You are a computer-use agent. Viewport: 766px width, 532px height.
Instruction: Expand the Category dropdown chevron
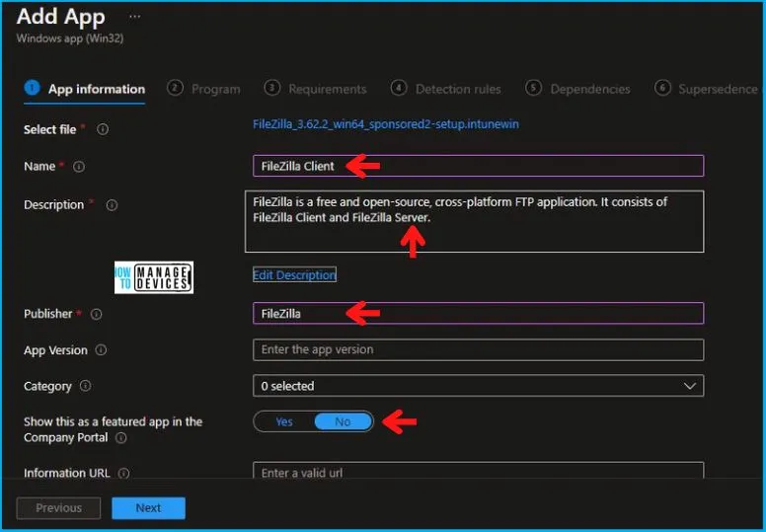coord(689,386)
